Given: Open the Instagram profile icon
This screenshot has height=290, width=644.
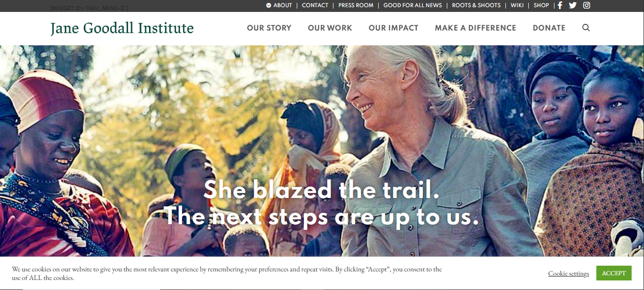Looking at the screenshot, I should coord(587,5).
